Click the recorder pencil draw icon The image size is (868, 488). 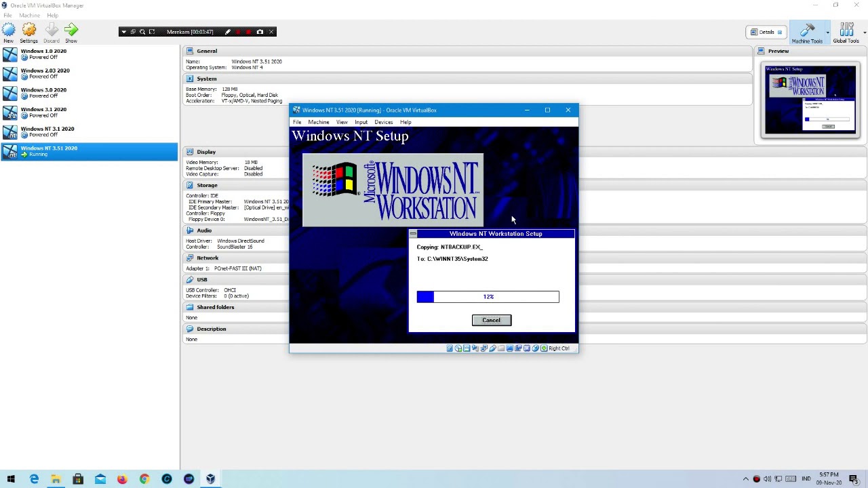tap(228, 32)
